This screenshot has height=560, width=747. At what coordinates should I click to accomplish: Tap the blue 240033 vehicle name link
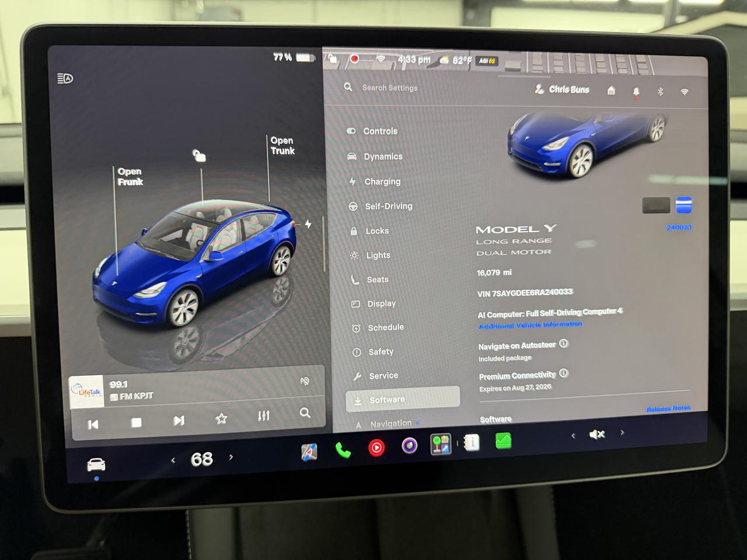pyautogui.click(x=679, y=228)
